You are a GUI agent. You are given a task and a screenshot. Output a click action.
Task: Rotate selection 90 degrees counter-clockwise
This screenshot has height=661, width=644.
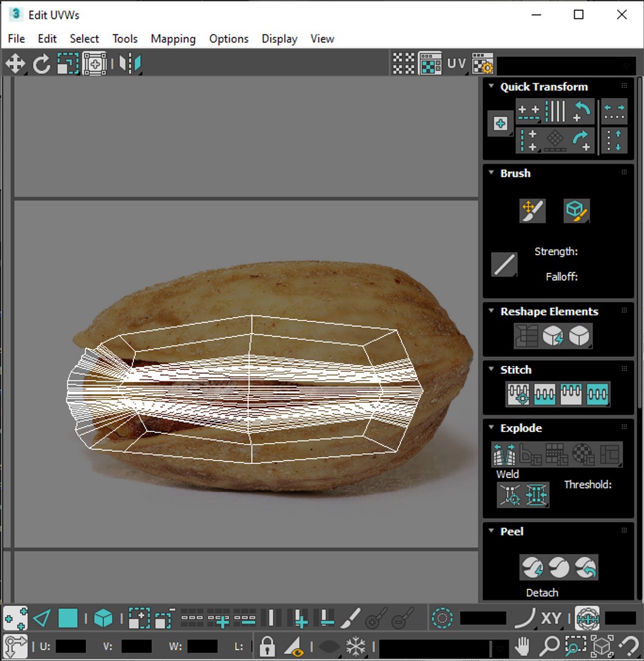tap(582, 111)
